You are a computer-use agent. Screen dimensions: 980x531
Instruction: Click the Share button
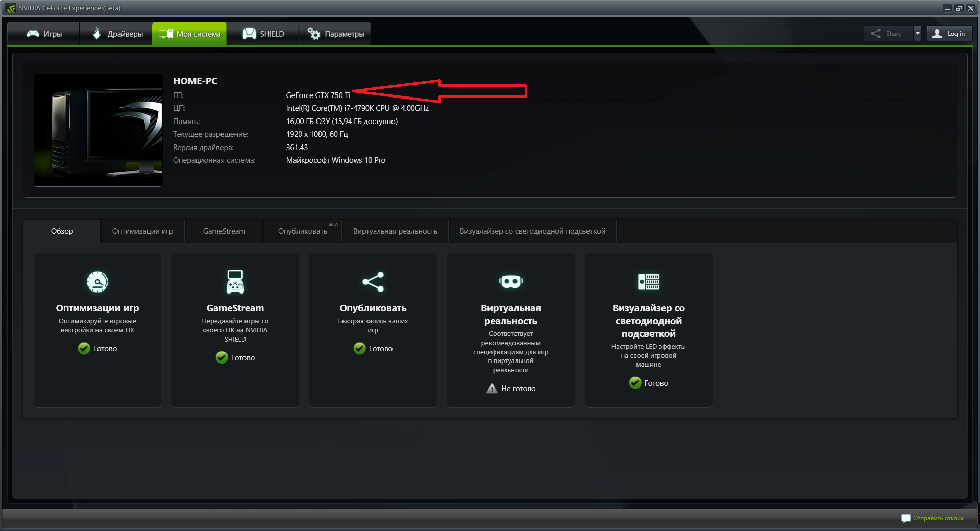pos(888,34)
